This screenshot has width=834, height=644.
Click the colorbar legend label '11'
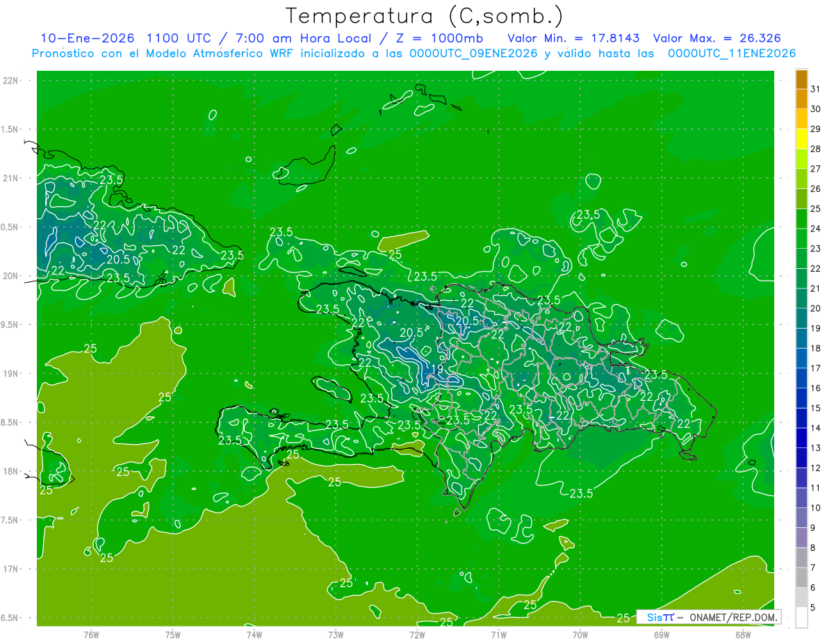pyautogui.click(x=816, y=488)
